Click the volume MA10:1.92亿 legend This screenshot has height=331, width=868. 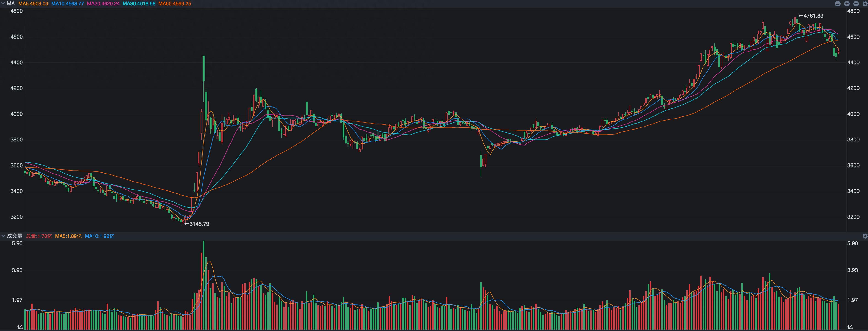(x=99, y=236)
